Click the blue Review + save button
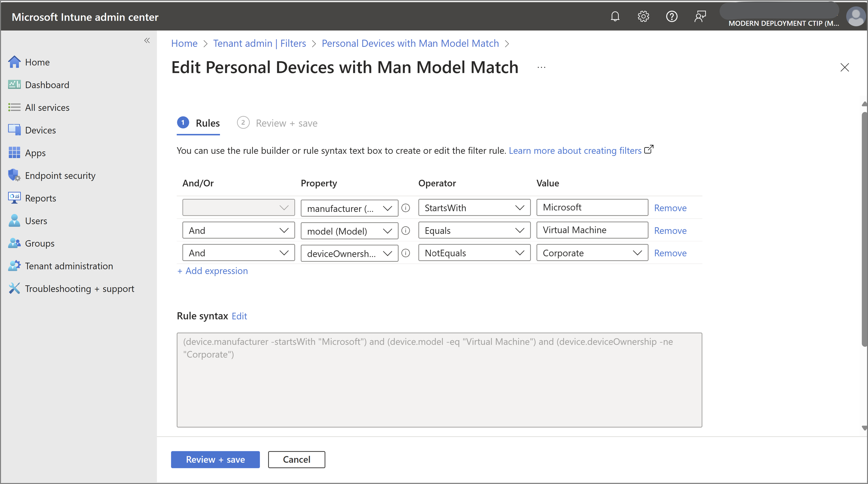Image resolution: width=868 pixels, height=484 pixels. [x=215, y=459]
